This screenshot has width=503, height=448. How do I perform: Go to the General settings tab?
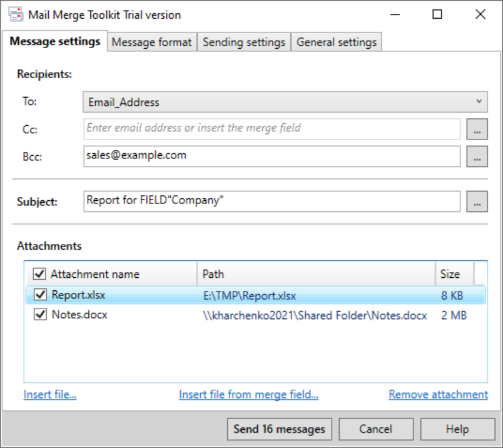[337, 43]
